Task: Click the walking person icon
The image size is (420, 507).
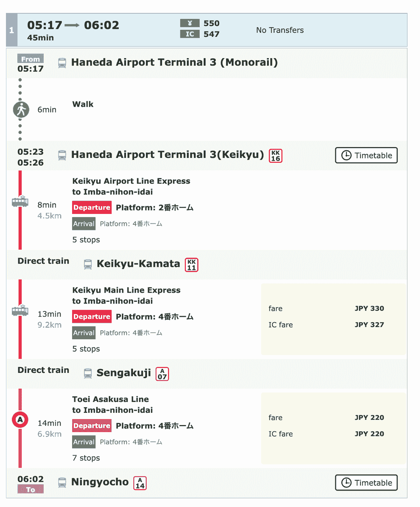Action: [x=21, y=110]
